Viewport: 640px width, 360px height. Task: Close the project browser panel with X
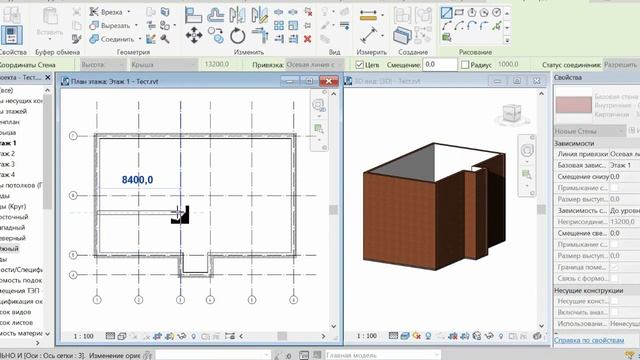tap(48, 77)
